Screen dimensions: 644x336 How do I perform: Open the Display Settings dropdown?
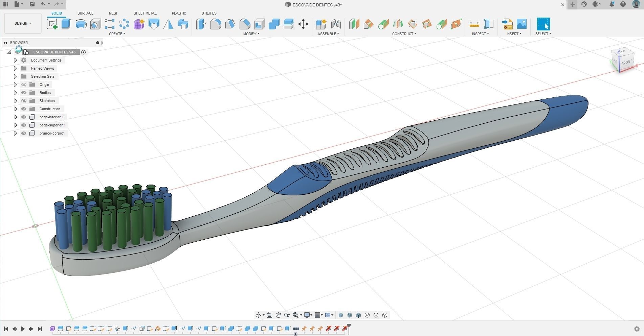(x=308, y=315)
